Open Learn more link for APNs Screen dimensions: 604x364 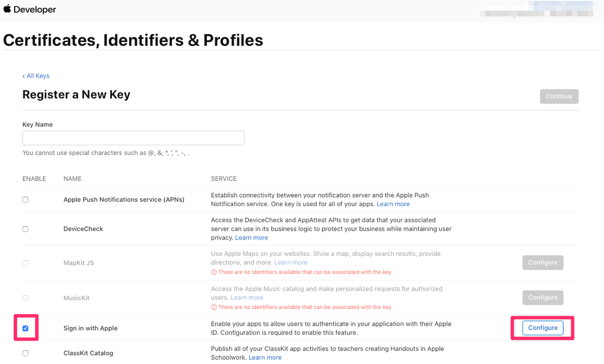pyautogui.click(x=393, y=204)
